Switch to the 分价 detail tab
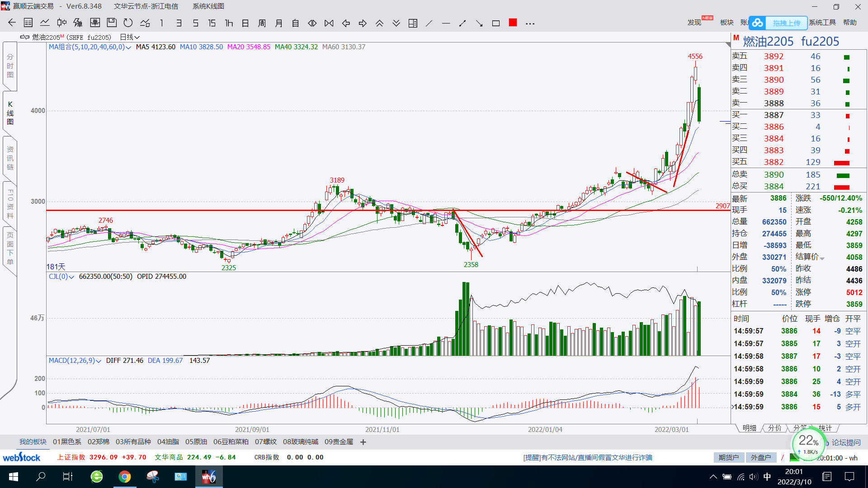 coord(775,428)
